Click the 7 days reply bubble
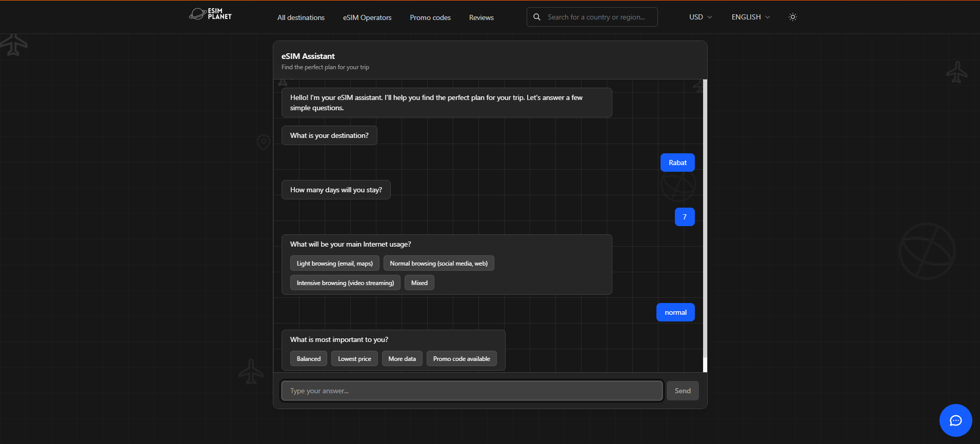 click(685, 217)
